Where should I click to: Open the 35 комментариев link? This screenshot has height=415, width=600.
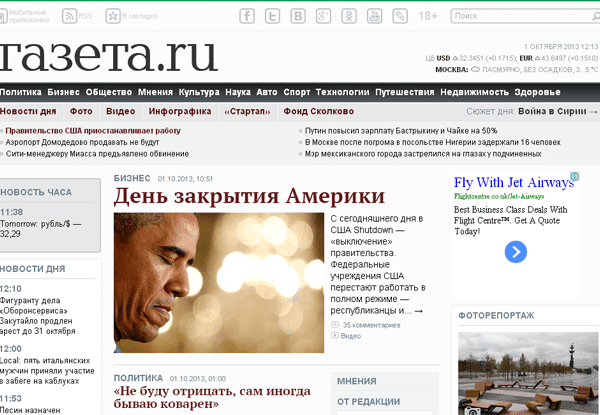[x=371, y=325]
